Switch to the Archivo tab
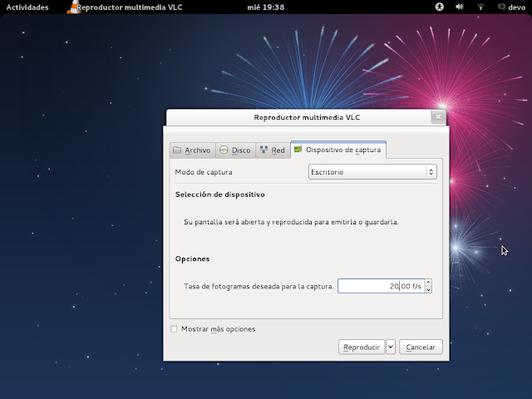 click(192, 150)
